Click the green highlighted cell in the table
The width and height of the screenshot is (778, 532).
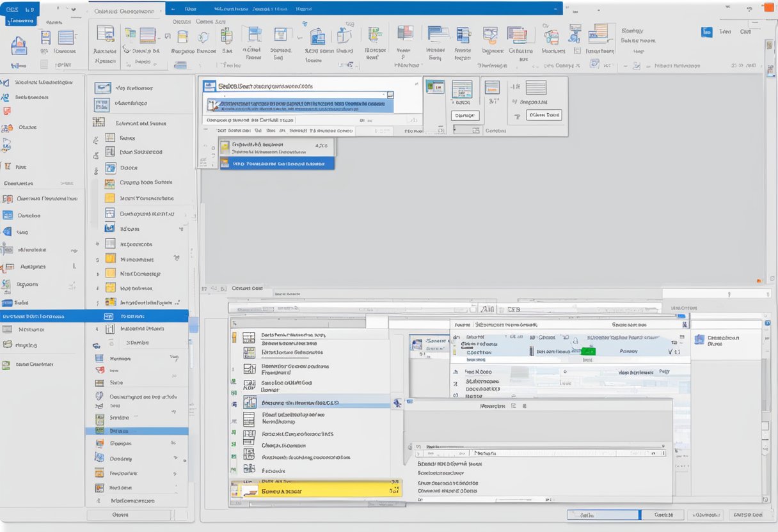click(587, 351)
